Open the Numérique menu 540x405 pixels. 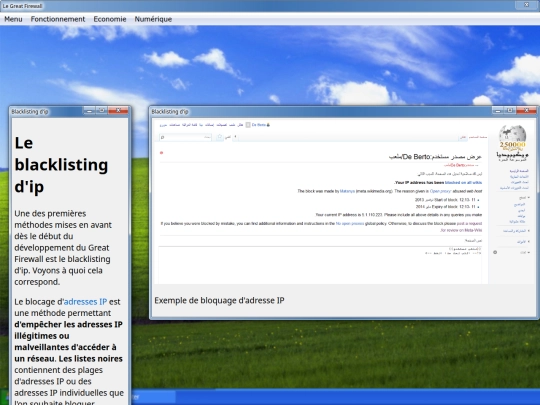click(x=153, y=19)
